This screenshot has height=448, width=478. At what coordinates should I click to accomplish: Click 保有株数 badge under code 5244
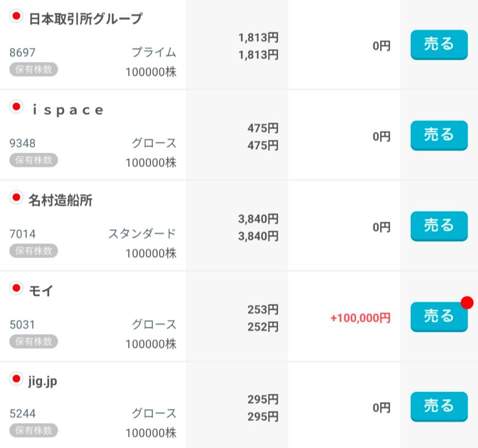coord(34,430)
